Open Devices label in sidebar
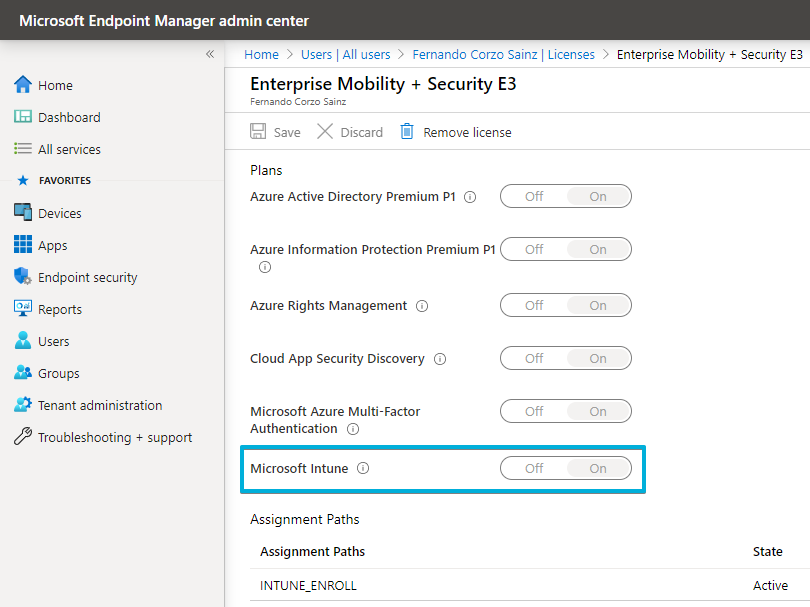 tap(60, 213)
